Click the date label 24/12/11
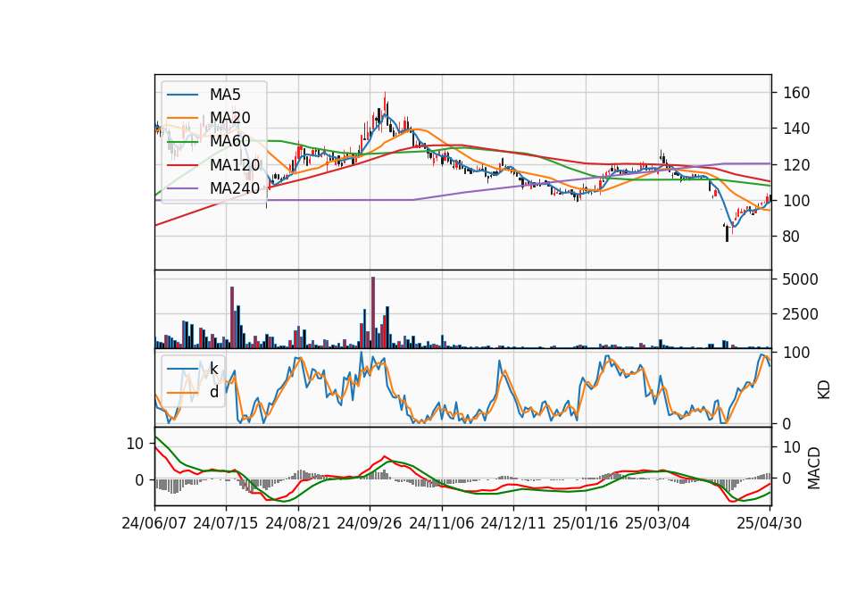Screen dimensions: 857x616 click(512, 523)
